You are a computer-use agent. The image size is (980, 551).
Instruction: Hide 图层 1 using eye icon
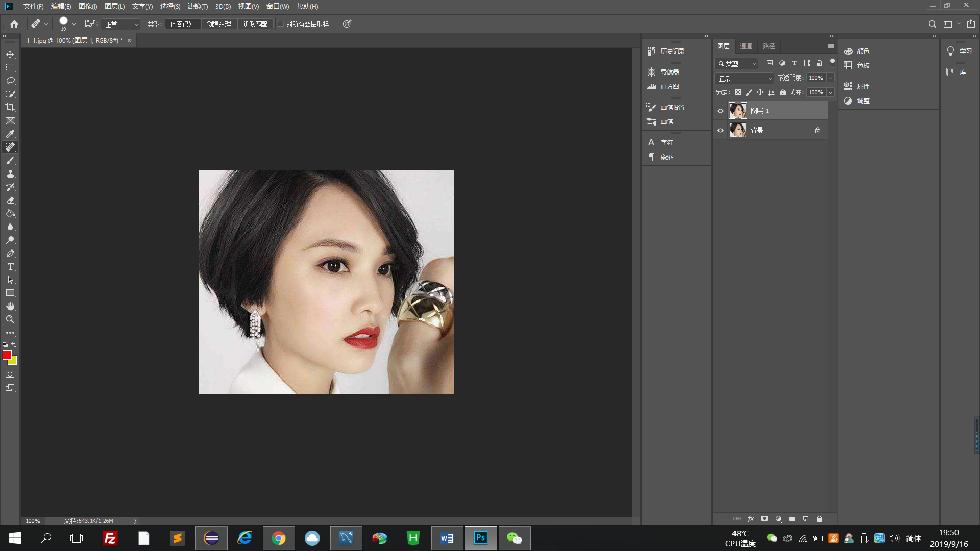720,111
